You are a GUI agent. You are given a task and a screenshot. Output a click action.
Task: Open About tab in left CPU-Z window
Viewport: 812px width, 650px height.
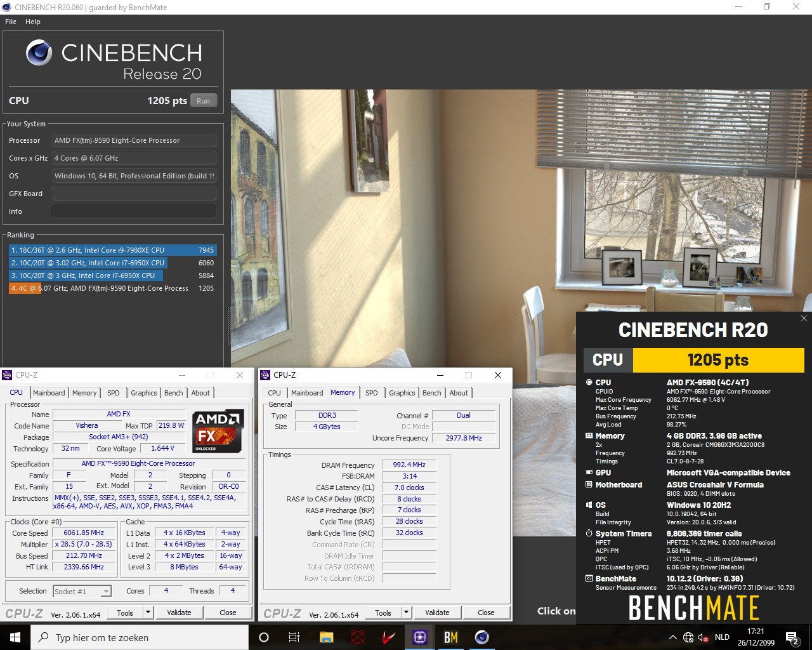(200, 393)
